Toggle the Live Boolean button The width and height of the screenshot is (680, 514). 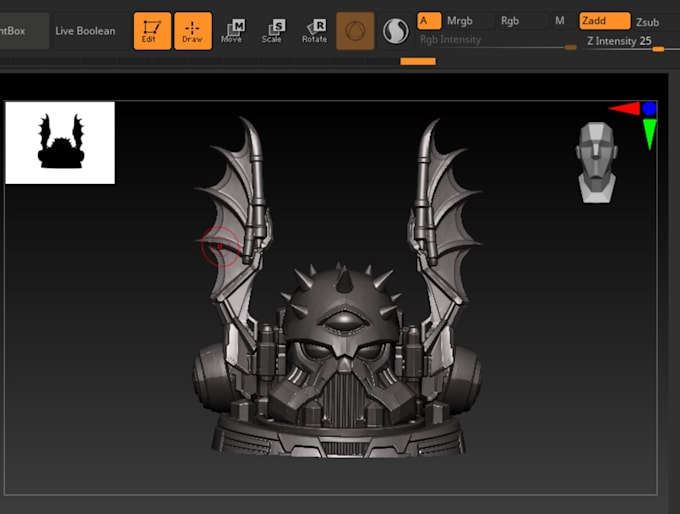coord(85,31)
